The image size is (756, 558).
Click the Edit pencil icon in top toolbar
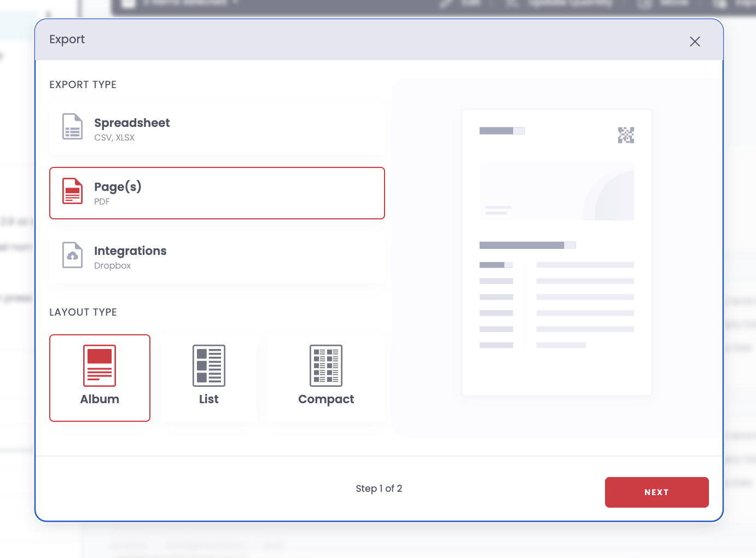click(446, 3)
